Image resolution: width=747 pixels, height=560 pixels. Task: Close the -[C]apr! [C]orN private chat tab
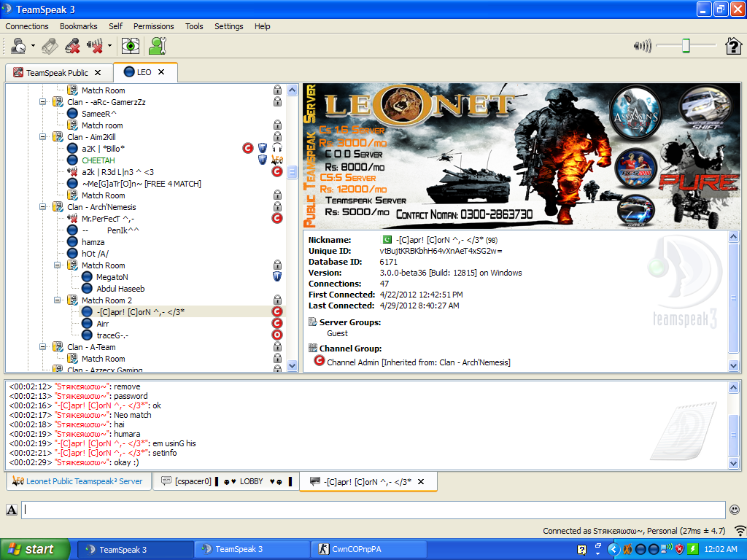421,481
